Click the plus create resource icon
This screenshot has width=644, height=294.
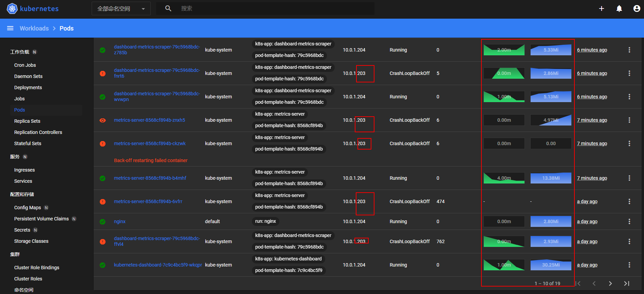(602, 8)
